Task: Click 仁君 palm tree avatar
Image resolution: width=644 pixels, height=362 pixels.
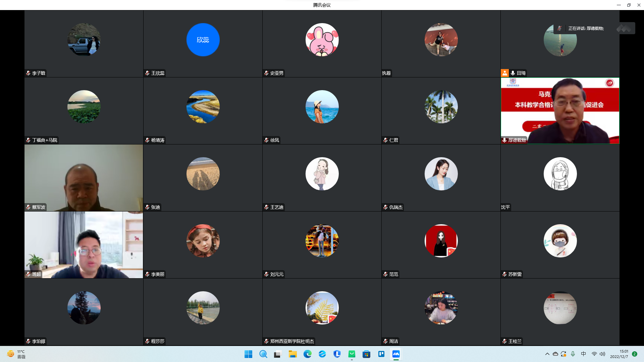Action: tap(441, 107)
